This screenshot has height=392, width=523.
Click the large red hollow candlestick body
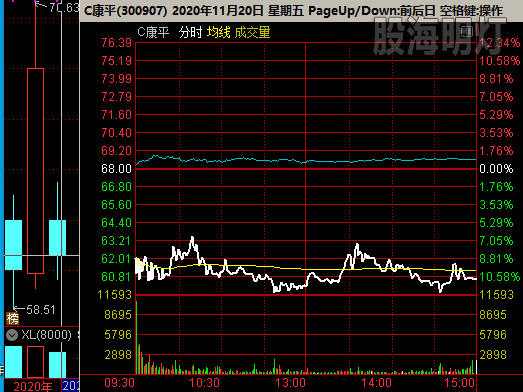point(35,171)
